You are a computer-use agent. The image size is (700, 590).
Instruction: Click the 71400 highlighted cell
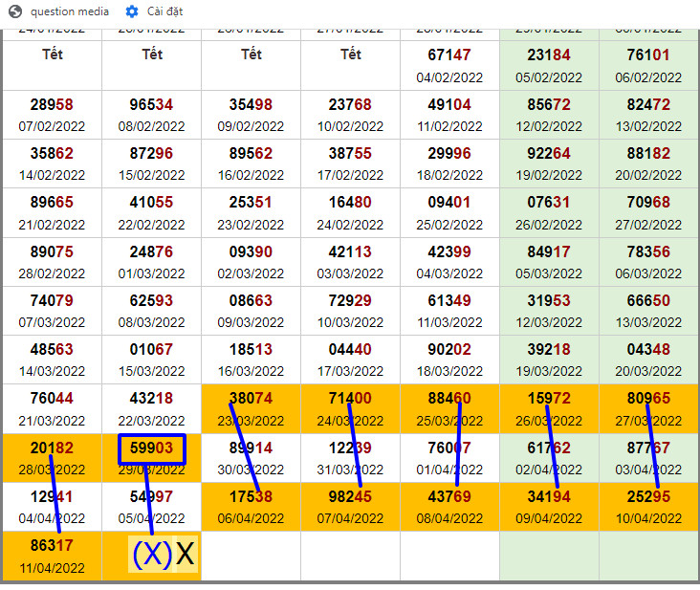tap(350, 408)
